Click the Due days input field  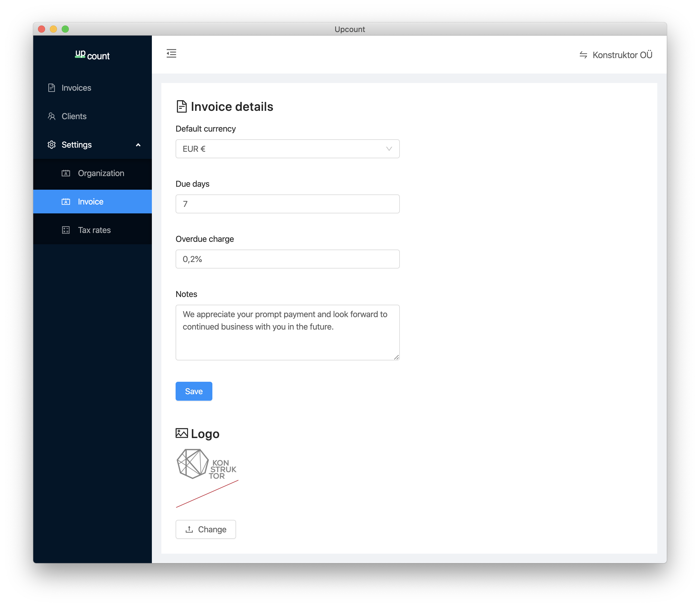click(x=287, y=204)
